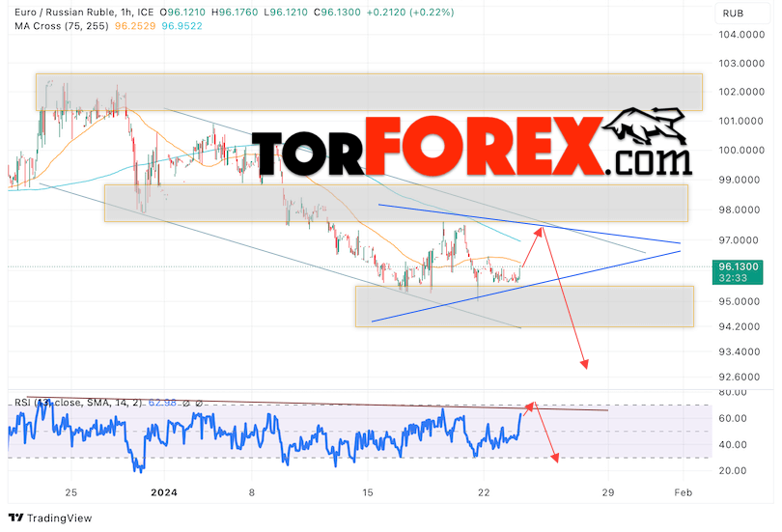The width and height of the screenshot is (782, 532).
Task: Click the RSI axis label 80.00
Action: click(x=733, y=393)
